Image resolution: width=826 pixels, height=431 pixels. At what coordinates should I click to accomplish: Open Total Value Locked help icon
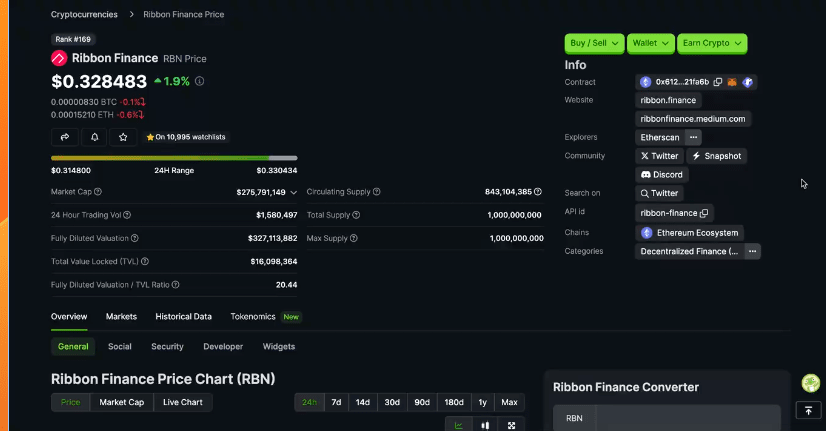(x=145, y=261)
